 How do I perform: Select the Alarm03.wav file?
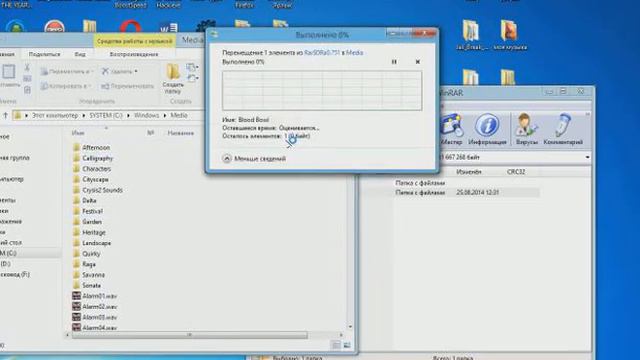(95, 317)
